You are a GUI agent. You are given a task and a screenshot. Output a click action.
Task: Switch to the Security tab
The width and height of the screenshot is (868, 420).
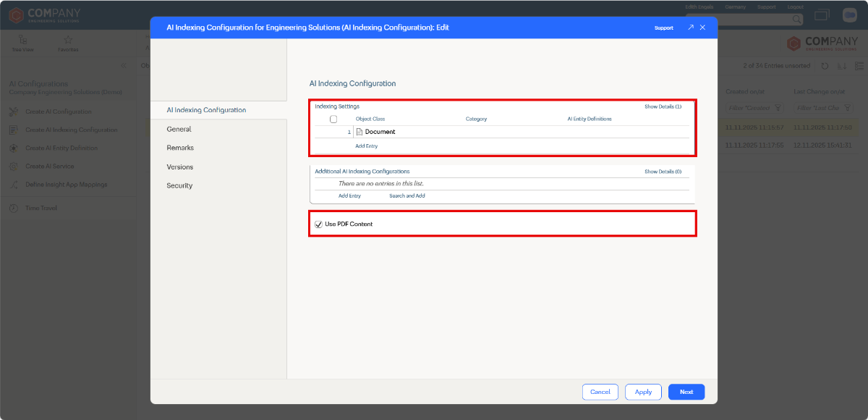tap(179, 185)
